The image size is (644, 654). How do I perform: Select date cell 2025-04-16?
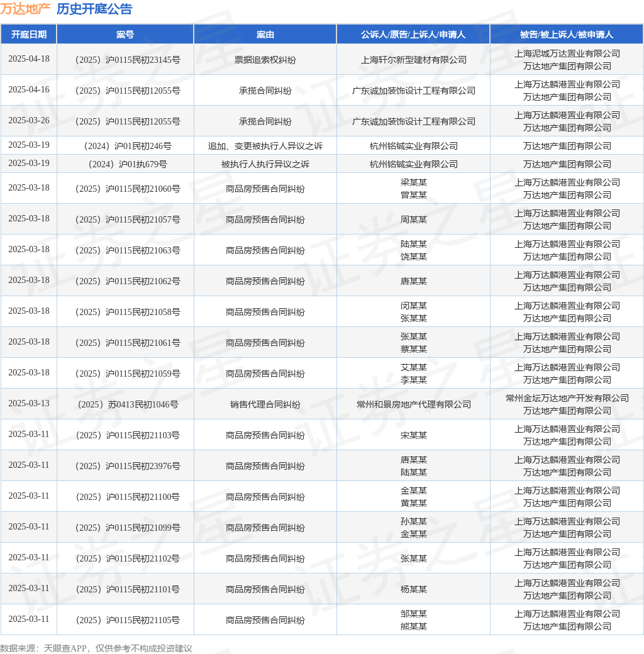pyautogui.click(x=29, y=90)
